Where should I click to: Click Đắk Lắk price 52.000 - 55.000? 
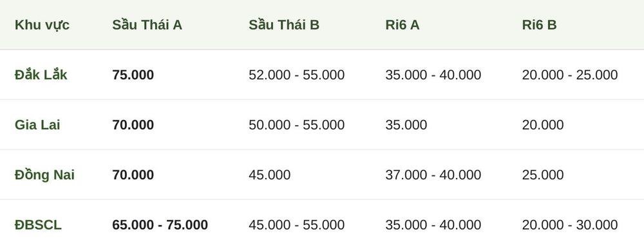click(296, 75)
